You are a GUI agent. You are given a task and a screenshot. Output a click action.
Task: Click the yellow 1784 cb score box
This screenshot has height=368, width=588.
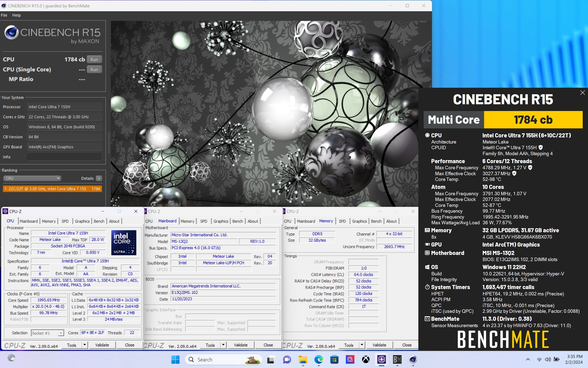(x=533, y=120)
